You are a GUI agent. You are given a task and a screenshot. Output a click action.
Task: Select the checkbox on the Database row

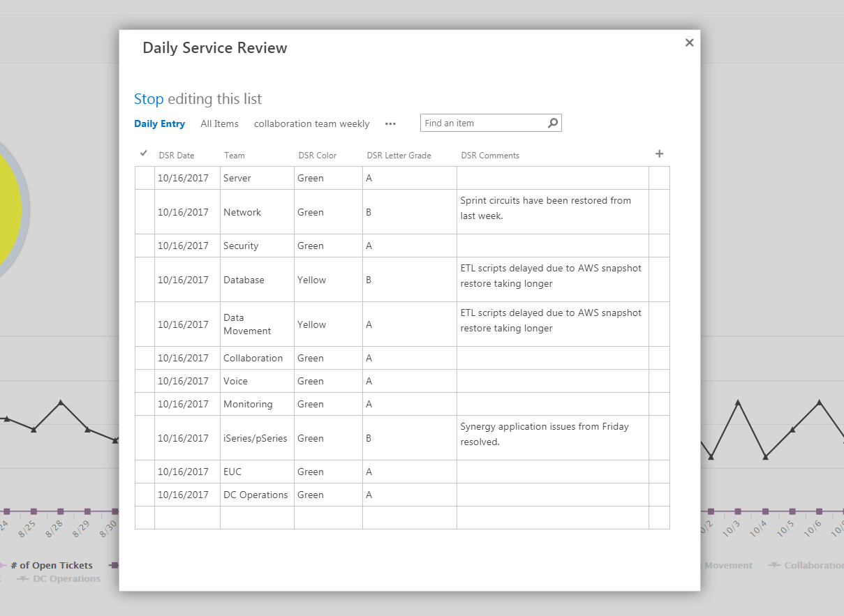144,279
